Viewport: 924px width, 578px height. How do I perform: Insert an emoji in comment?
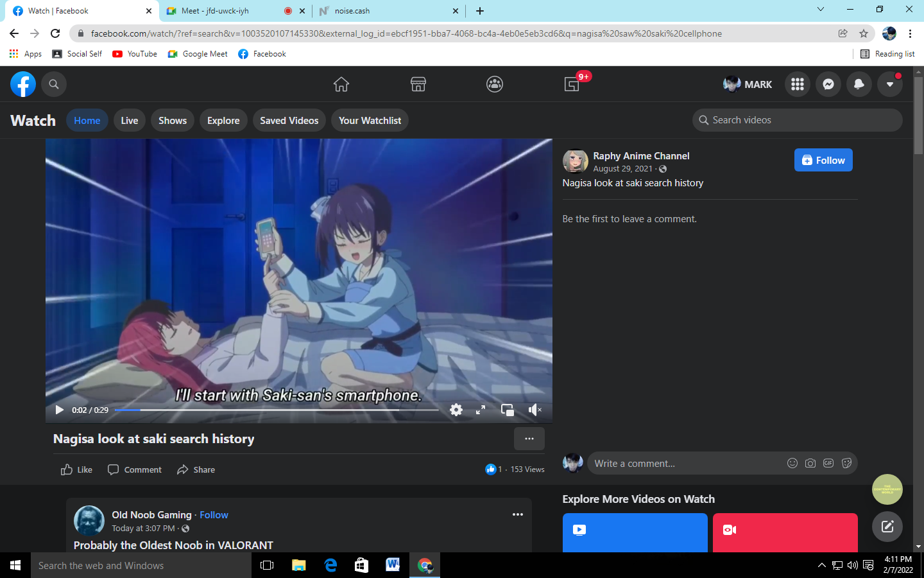pyautogui.click(x=792, y=464)
